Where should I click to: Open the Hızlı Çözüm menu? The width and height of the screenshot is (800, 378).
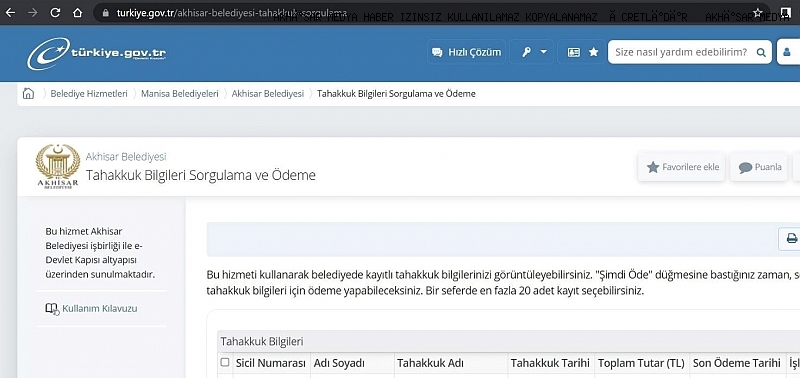tap(466, 52)
